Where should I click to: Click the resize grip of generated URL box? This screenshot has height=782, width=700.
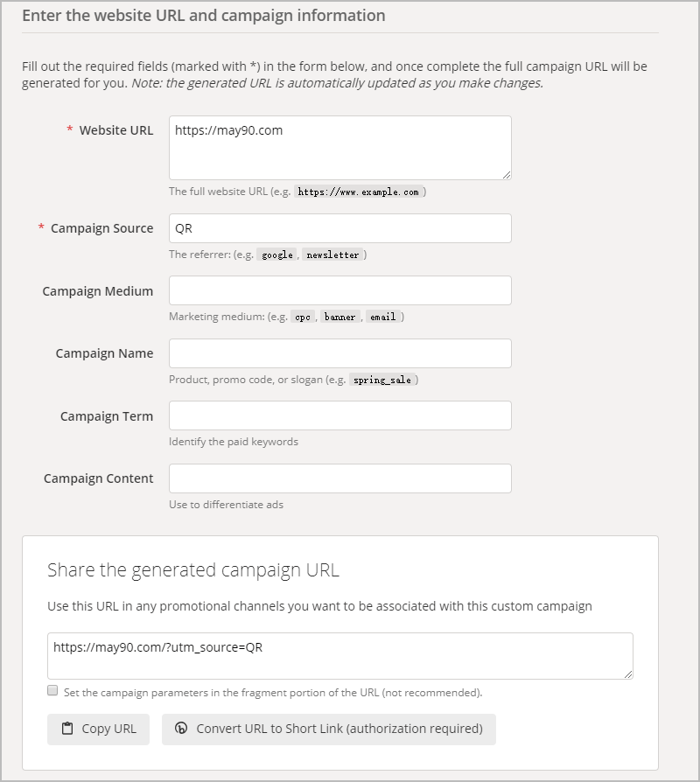click(x=626, y=672)
